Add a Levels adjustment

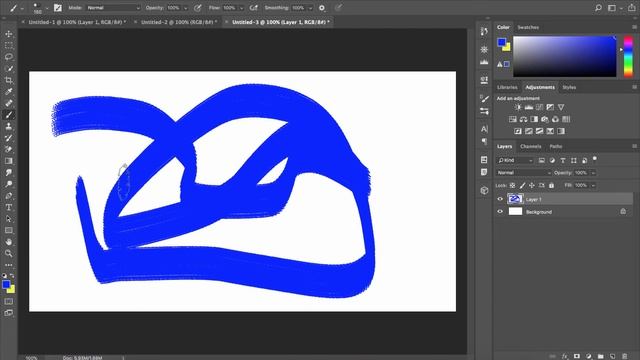(529, 107)
